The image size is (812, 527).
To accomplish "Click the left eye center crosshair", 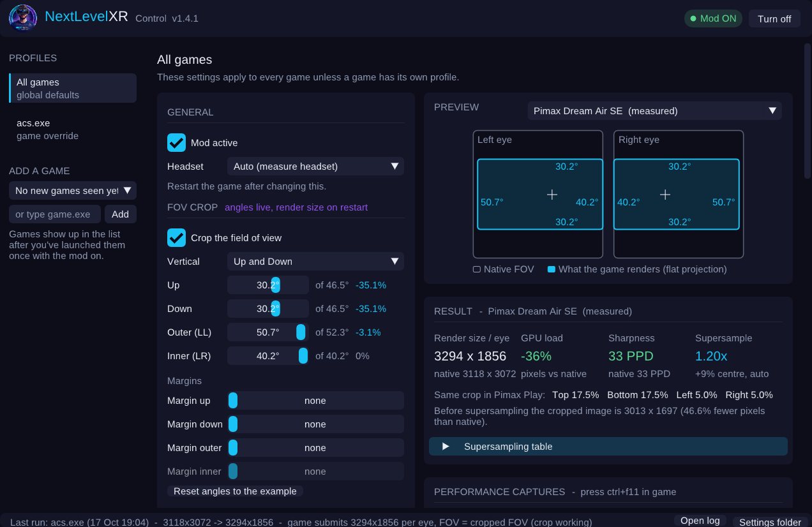I will 552,195.
